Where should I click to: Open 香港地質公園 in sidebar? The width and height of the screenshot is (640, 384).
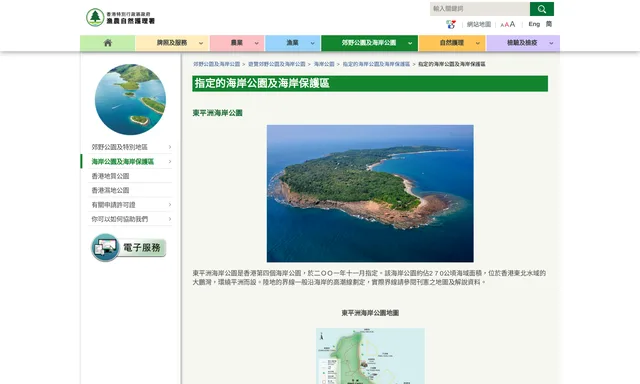(x=110, y=176)
